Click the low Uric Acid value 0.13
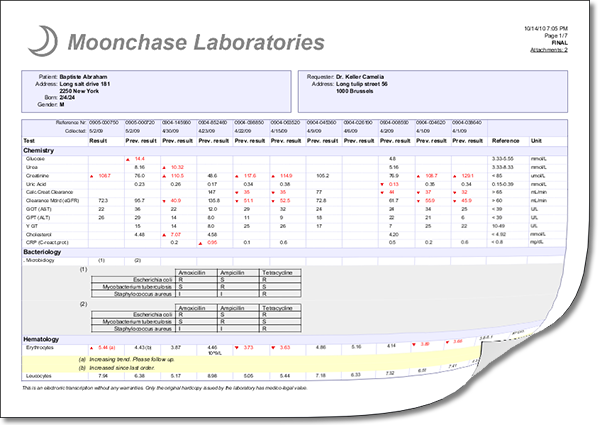The width and height of the screenshot is (600, 425). [393, 184]
